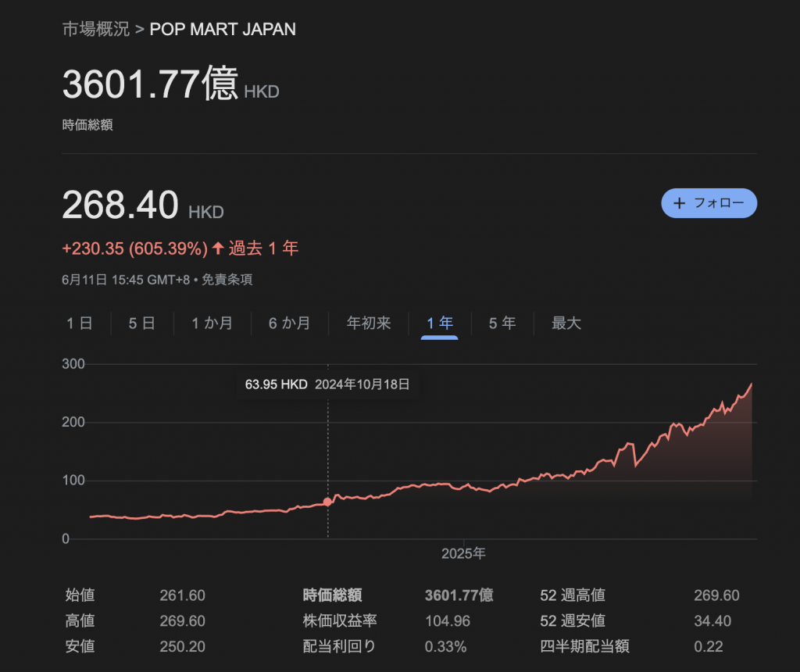Click the 時価総額 value in stats table
The width and height of the screenshot is (800, 672).
click(x=459, y=595)
